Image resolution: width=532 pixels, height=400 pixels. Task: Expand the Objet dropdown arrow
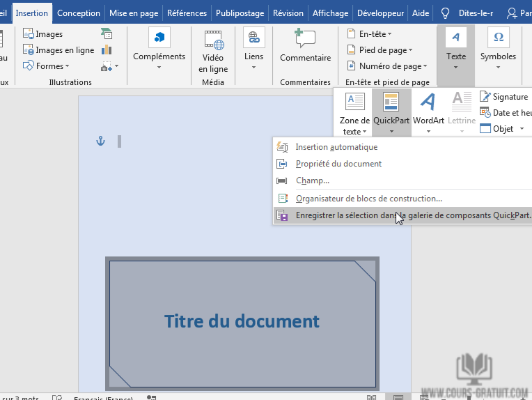[x=522, y=128]
